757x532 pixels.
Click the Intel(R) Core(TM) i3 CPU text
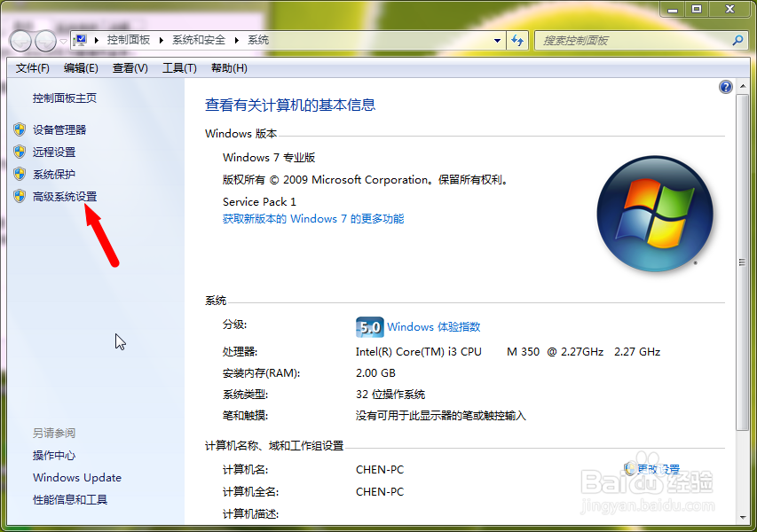[419, 352]
